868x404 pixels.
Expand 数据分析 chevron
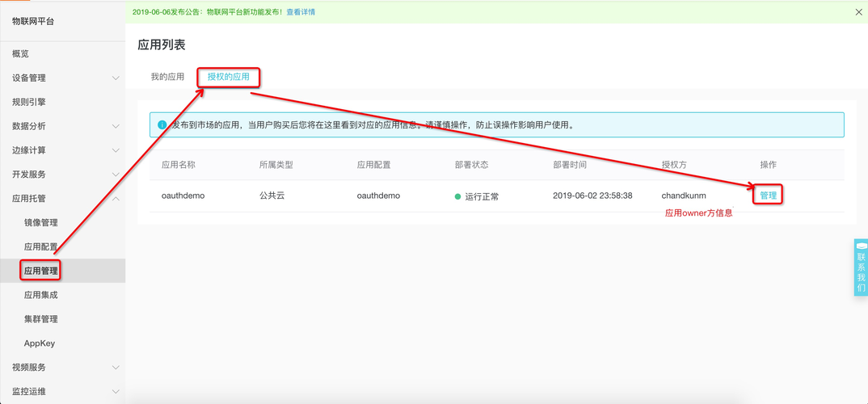[x=116, y=126]
